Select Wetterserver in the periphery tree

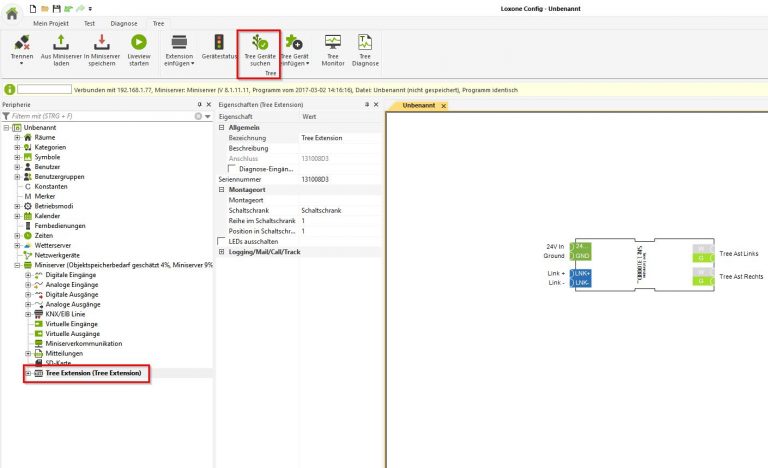point(54,244)
